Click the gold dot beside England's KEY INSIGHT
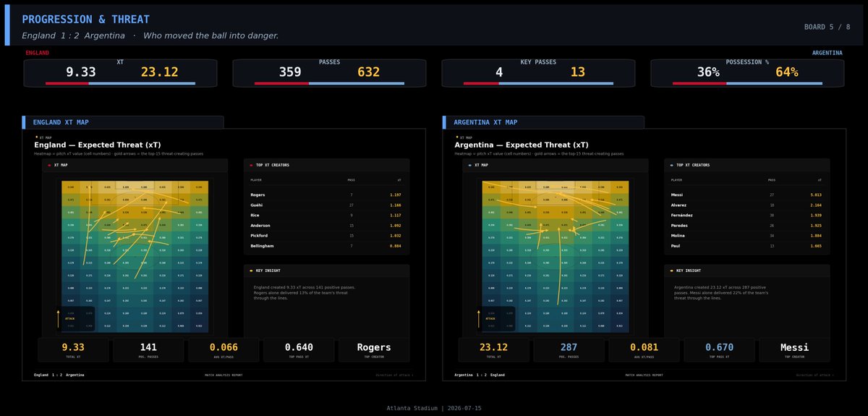 click(x=250, y=271)
